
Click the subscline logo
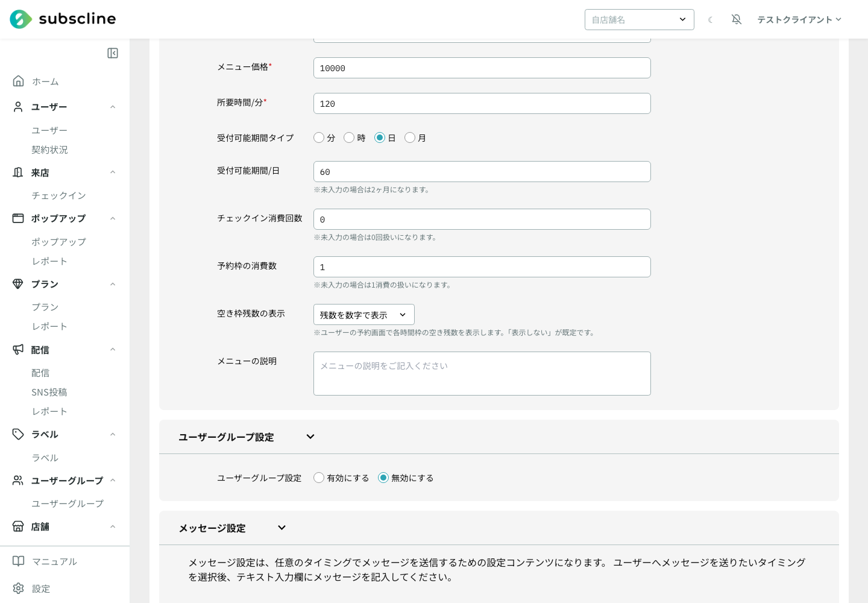coord(63,19)
